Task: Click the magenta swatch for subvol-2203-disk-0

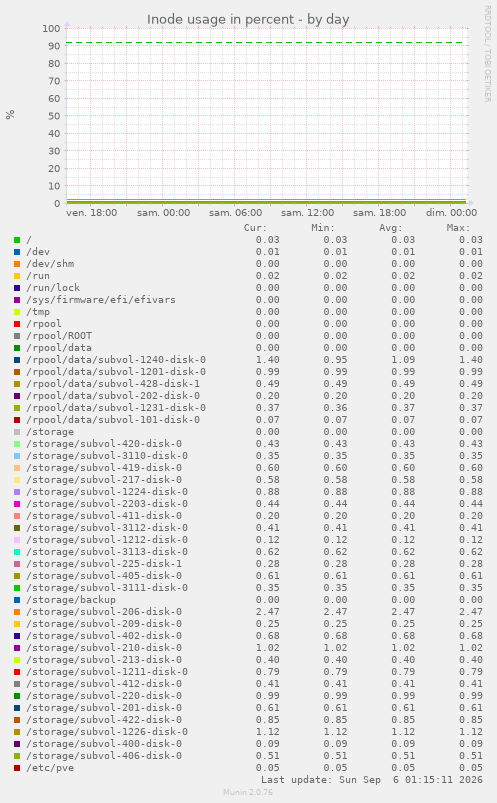Action: pos(17,504)
